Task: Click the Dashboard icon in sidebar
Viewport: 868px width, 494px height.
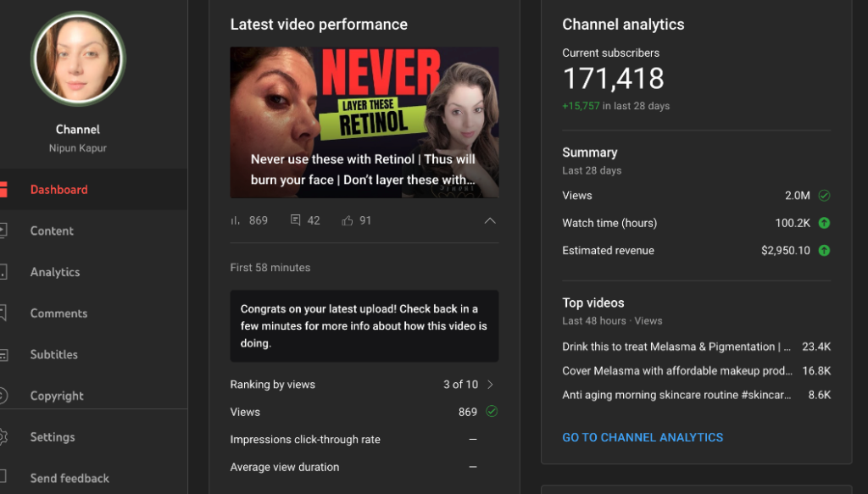Action: tap(3, 190)
